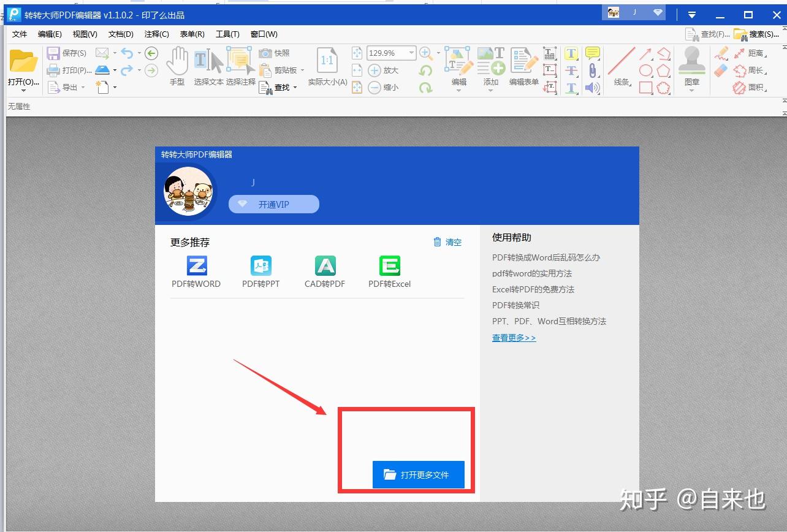This screenshot has width=787, height=532.
Task: Click the 开通VIP button
Action: click(274, 204)
